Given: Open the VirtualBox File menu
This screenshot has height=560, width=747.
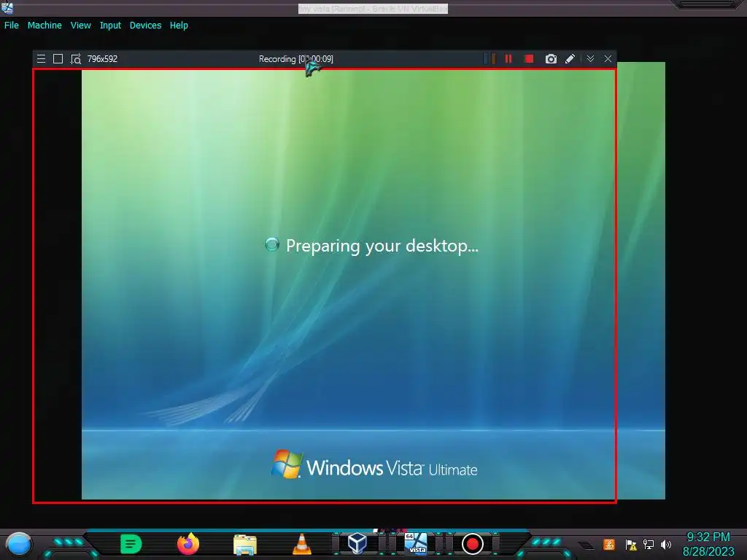Looking at the screenshot, I should click(12, 26).
